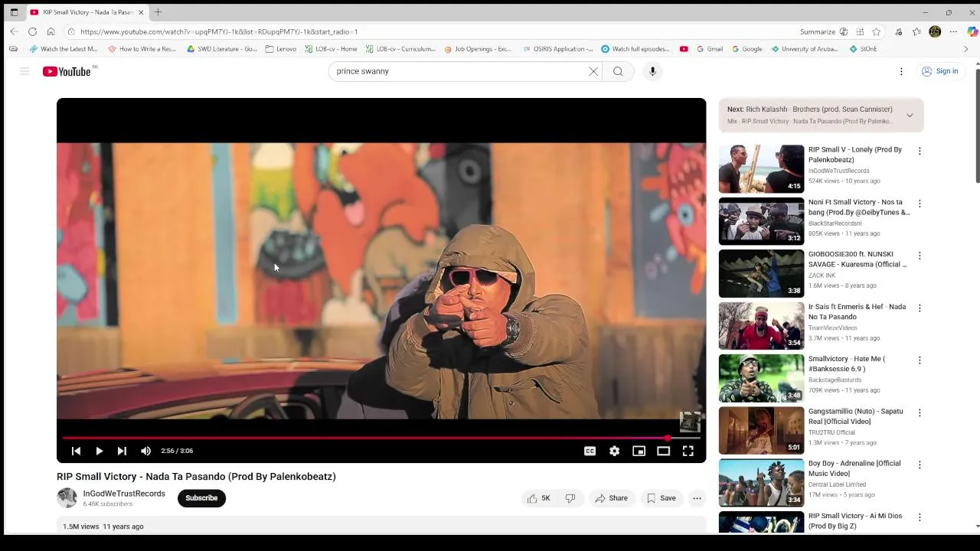The image size is (980, 551).
Task: Save the video to a playlist
Action: click(x=661, y=498)
